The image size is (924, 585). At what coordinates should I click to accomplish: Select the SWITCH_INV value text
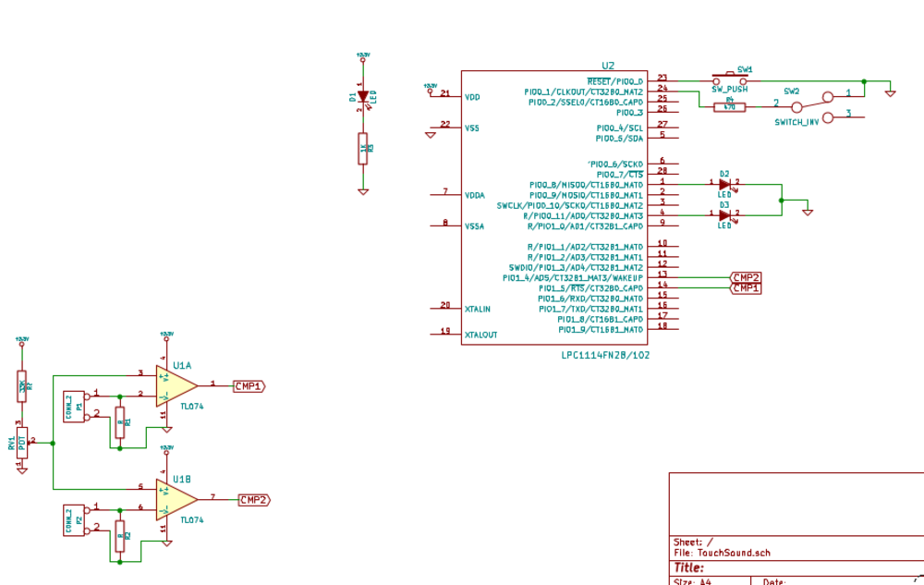(796, 123)
